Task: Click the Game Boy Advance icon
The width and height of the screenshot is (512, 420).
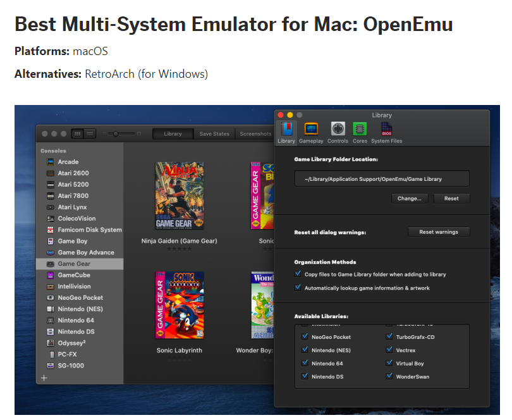Action: tap(51, 252)
